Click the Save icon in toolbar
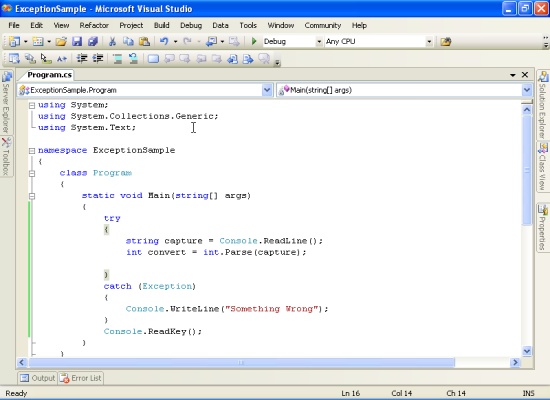Image resolution: width=550 pixels, height=400 pixels. [x=77, y=41]
